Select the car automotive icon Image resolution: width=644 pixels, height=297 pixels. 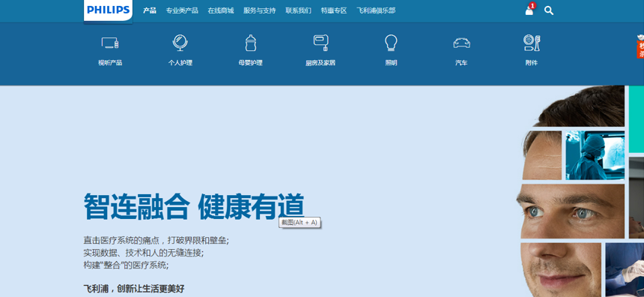point(461,43)
